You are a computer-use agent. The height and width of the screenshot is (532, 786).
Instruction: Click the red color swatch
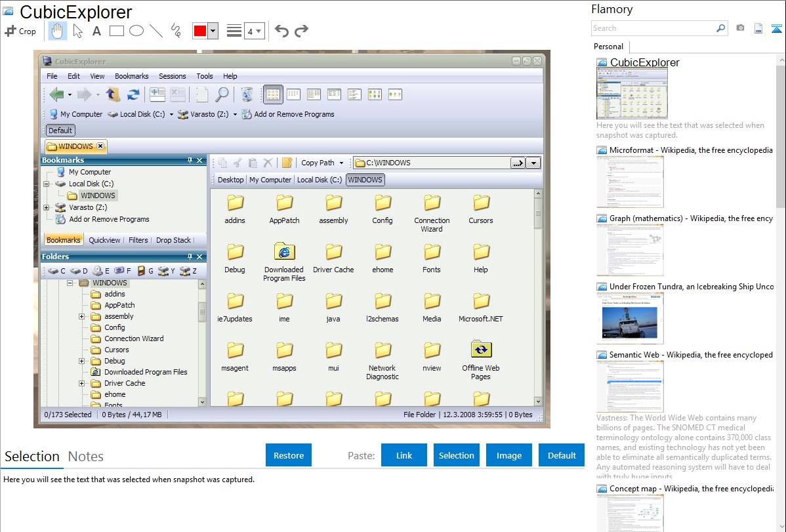click(200, 31)
